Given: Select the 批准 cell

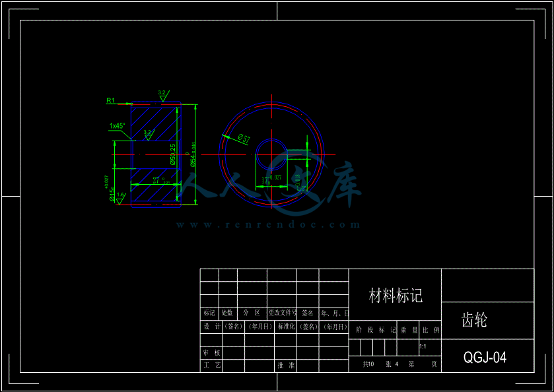Looking at the screenshot, I should click(286, 366).
